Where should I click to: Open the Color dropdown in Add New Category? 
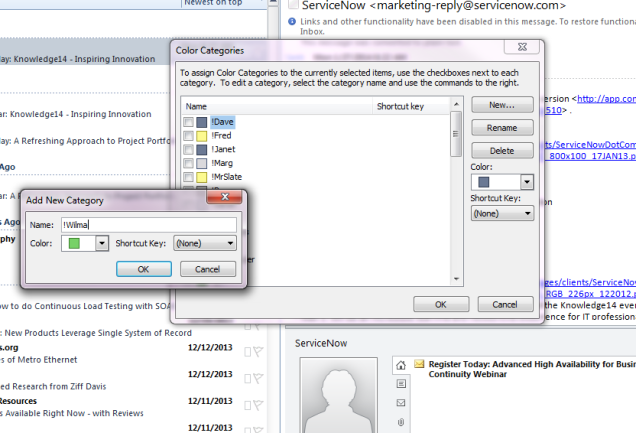pyautogui.click(x=101, y=243)
